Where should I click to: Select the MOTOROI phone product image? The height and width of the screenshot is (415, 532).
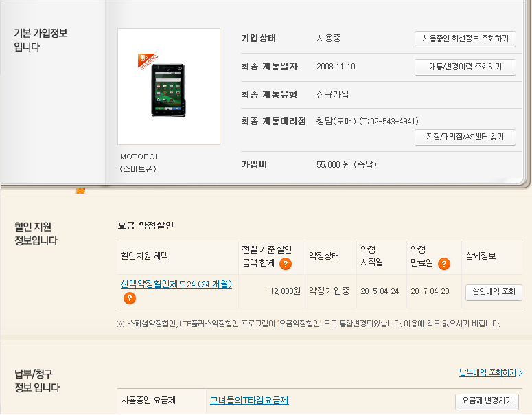pos(168,86)
